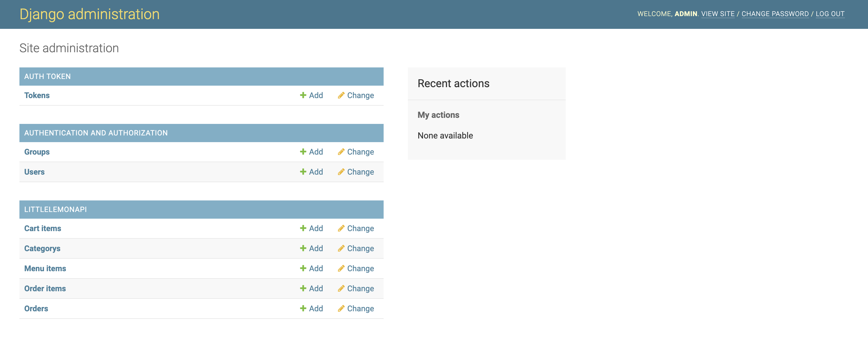Click the Change text link for Groups
This screenshot has width=868, height=362.
[360, 152]
